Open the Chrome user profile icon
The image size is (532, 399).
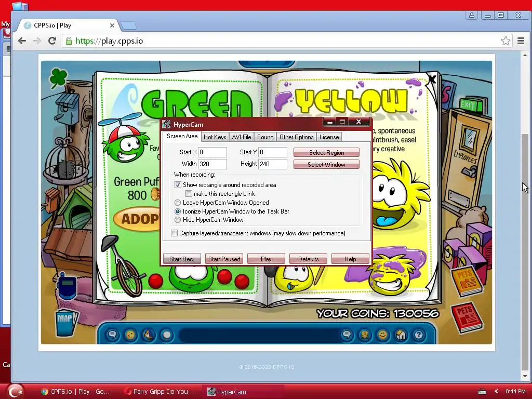(472, 15)
